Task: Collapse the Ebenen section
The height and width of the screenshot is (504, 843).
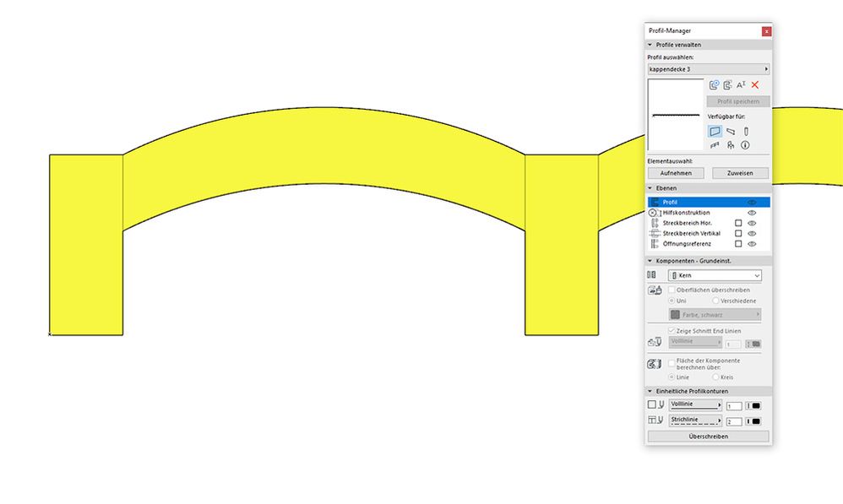Action: [650, 188]
